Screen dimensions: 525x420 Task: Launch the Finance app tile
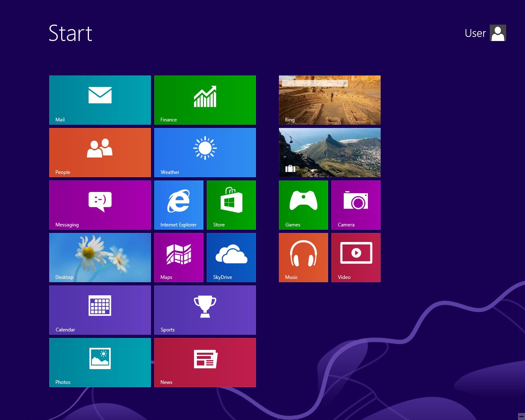coord(205,100)
